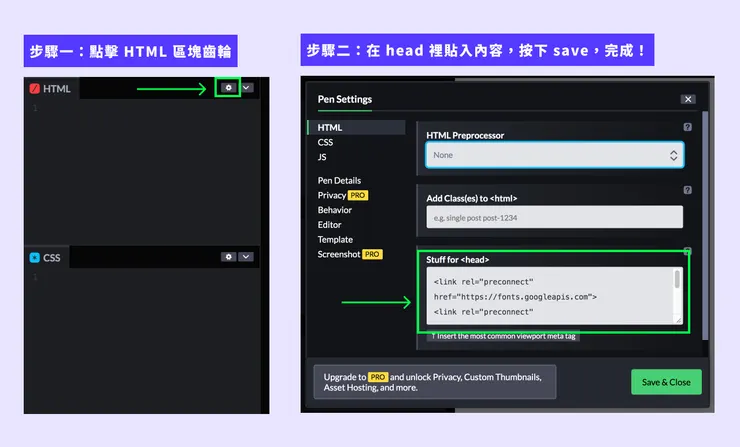
Task: Click the PRO badge beside Screenshot
Action: click(372, 254)
